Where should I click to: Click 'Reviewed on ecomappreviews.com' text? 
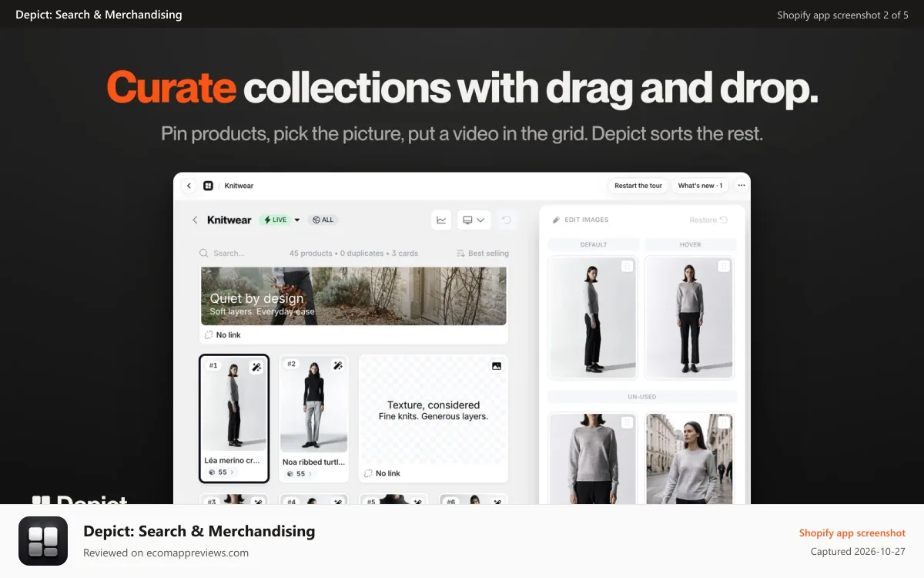(166, 553)
